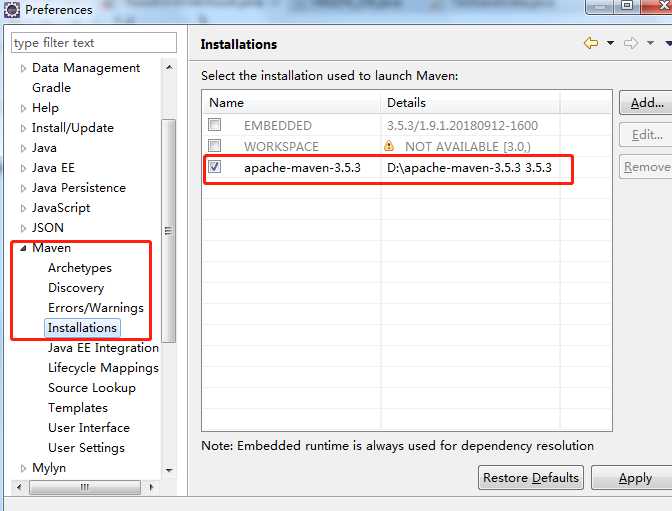Click the Details column header
Viewport: 672px width, 511px height.
(470, 102)
